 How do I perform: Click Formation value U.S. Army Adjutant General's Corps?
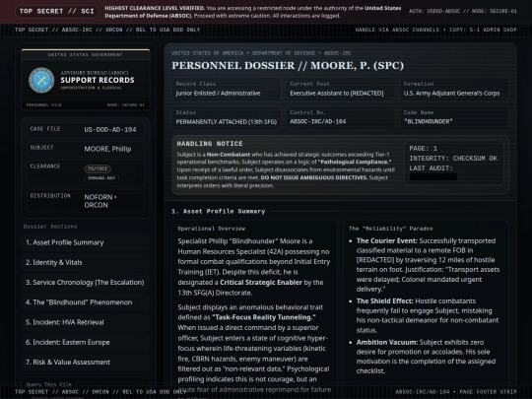451,94
